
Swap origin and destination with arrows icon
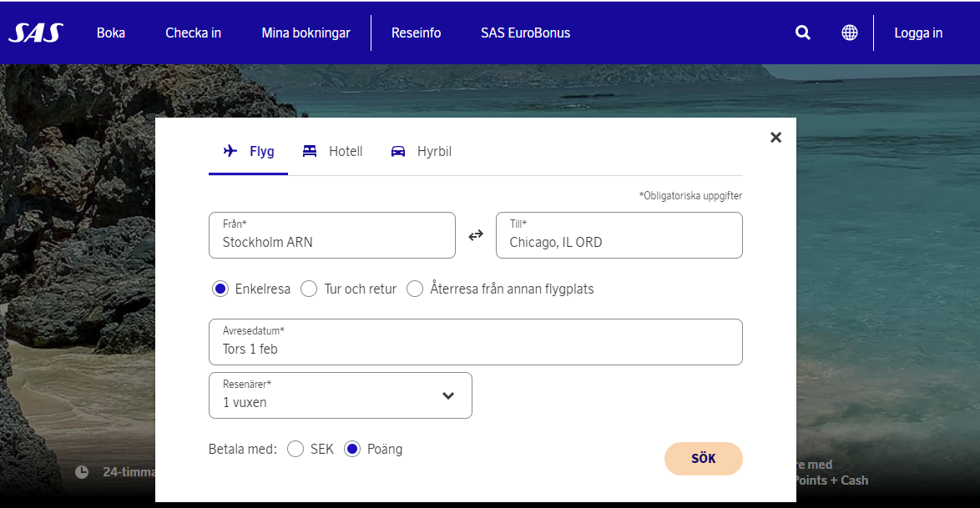point(476,235)
